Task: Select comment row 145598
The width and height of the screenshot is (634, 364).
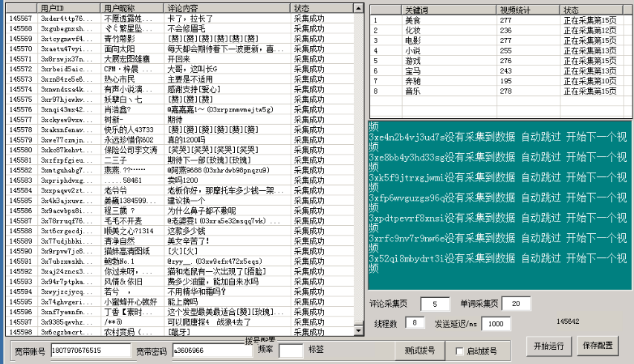Action: click(180, 331)
